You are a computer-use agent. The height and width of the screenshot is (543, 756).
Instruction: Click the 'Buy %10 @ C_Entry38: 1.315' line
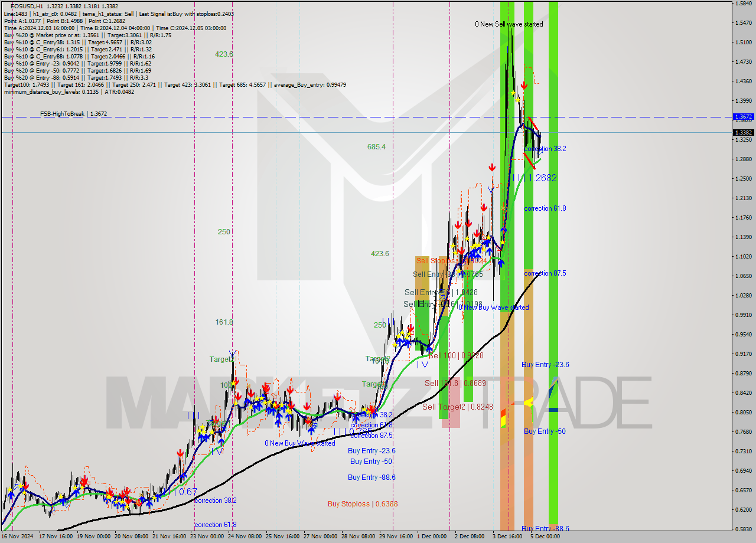pyautogui.click(x=77, y=42)
